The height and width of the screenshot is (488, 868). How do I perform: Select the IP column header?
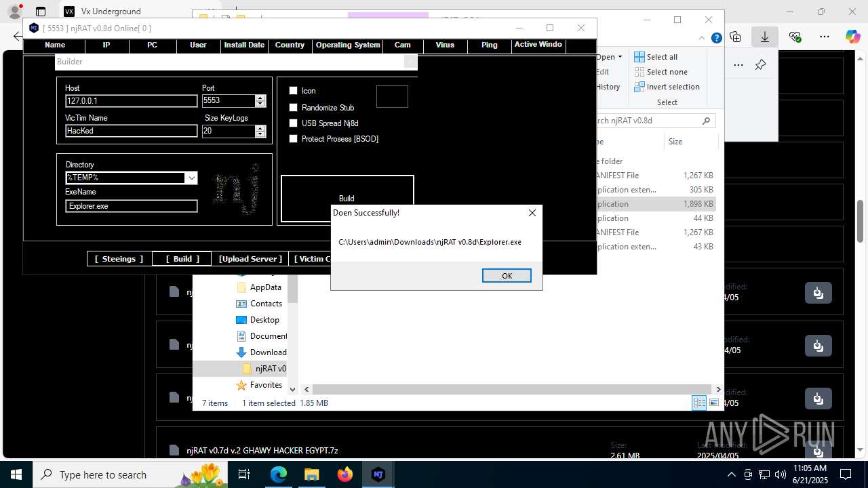pyautogui.click(x=106, y=45)
